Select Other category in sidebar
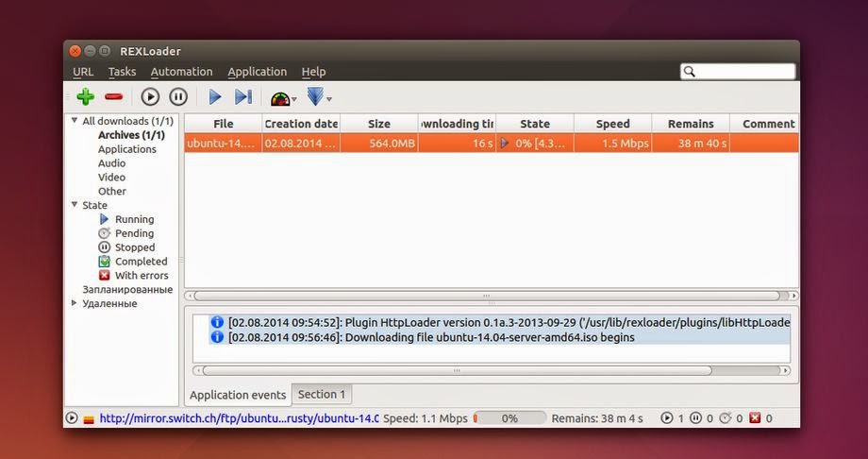Viewport: 868px width, 459px height. [112, 191]
